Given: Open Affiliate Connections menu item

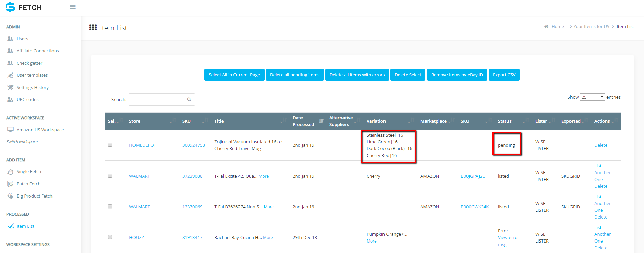Looking at the screenshot, I should [x=38, y=51].
